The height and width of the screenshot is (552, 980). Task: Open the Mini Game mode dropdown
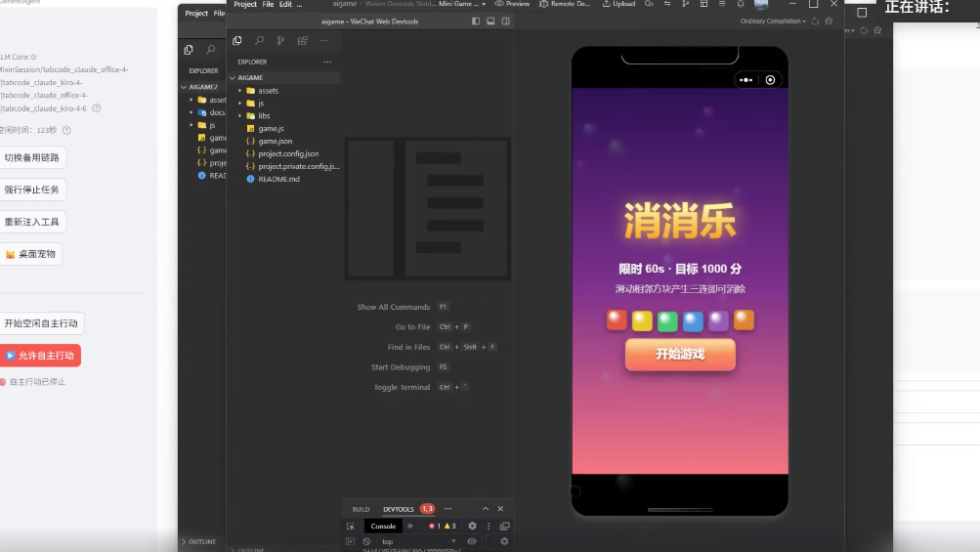coord(462,4)
